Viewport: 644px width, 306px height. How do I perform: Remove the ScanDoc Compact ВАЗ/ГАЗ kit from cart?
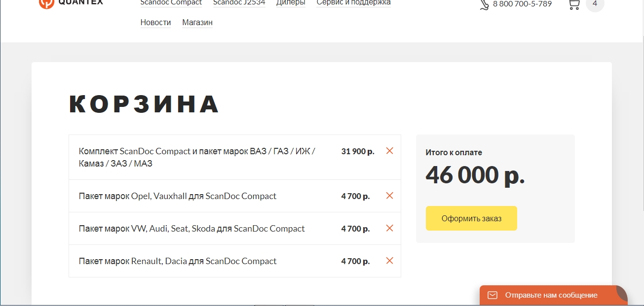click(389, 151)
